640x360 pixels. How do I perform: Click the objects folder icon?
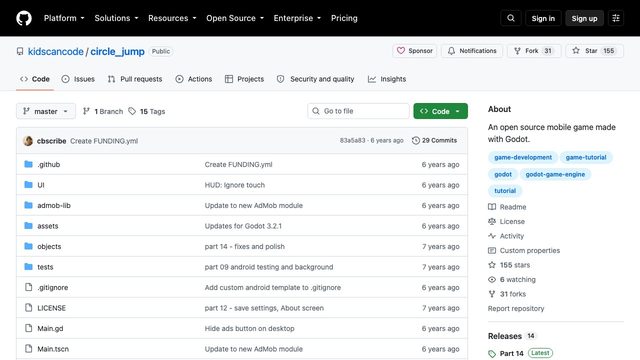pyautogui.click(x=28, y=246)
